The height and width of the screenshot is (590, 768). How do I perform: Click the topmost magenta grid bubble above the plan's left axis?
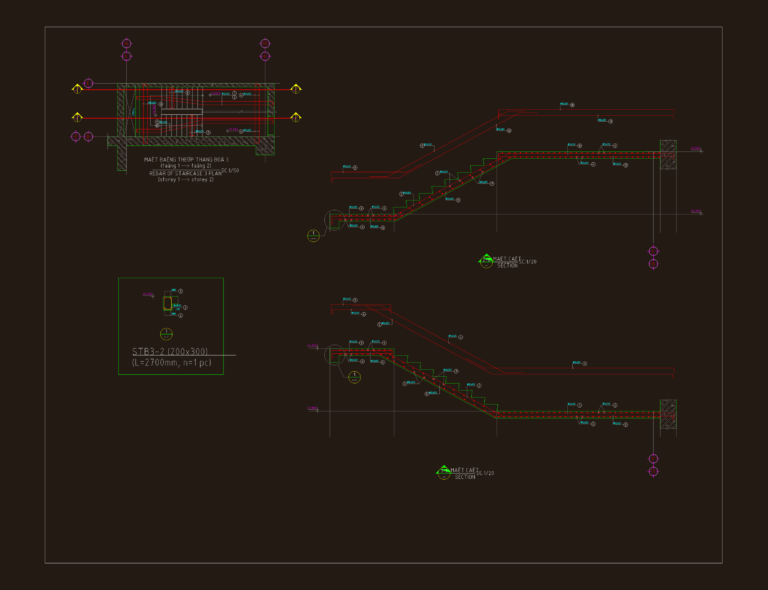[126, 44]
